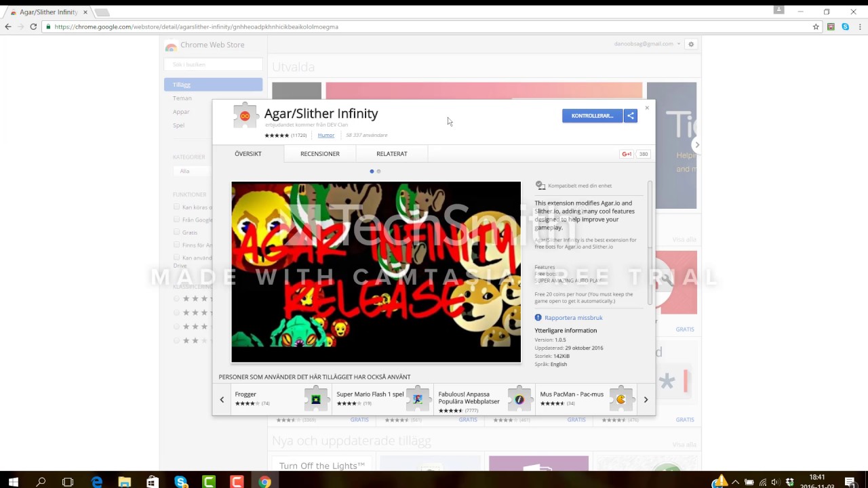The height and width of the screenshot is (488, 868).
Task: Open the ÖVERSIKT tab
Action: click(248, 154)
